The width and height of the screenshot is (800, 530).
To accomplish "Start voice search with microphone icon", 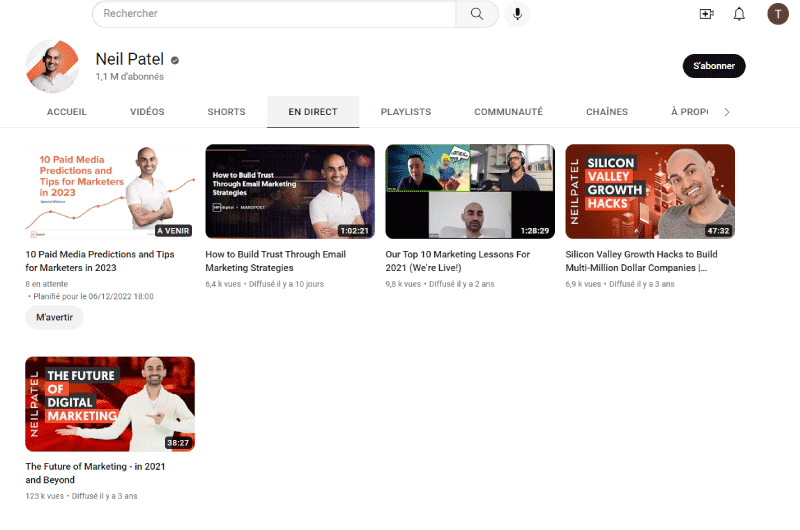I will pyautogui.click(x=517, y=14).
